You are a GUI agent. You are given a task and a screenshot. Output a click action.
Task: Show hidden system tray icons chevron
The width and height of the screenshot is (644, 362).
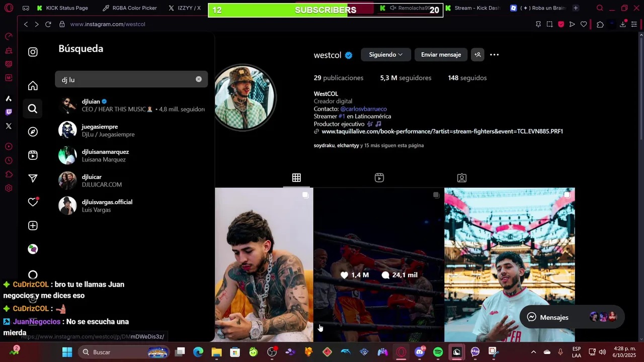pyautogui.click(x=533, y=352)
